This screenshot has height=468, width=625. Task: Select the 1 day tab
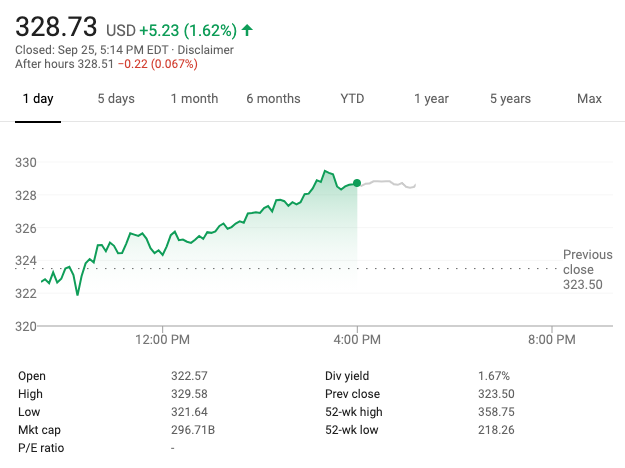tap(37, 99)
